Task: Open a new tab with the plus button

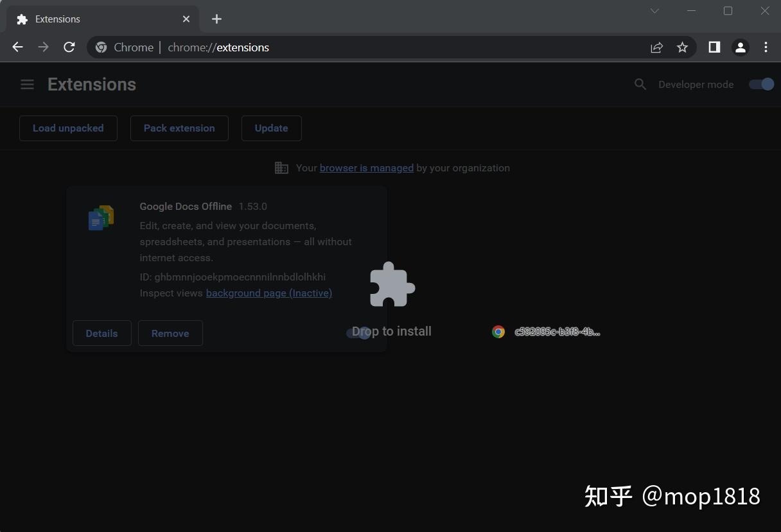Action: point(216,19)
